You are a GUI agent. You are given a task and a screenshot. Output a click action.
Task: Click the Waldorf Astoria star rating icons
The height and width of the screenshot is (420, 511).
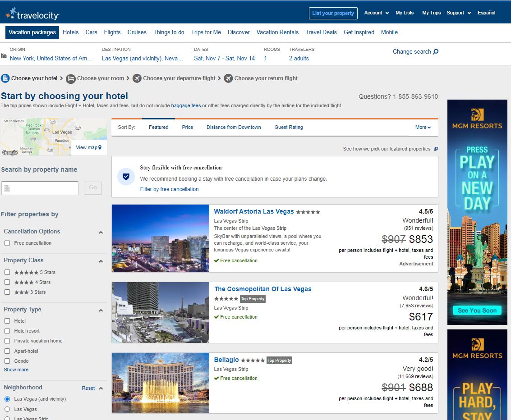point(308,212)
